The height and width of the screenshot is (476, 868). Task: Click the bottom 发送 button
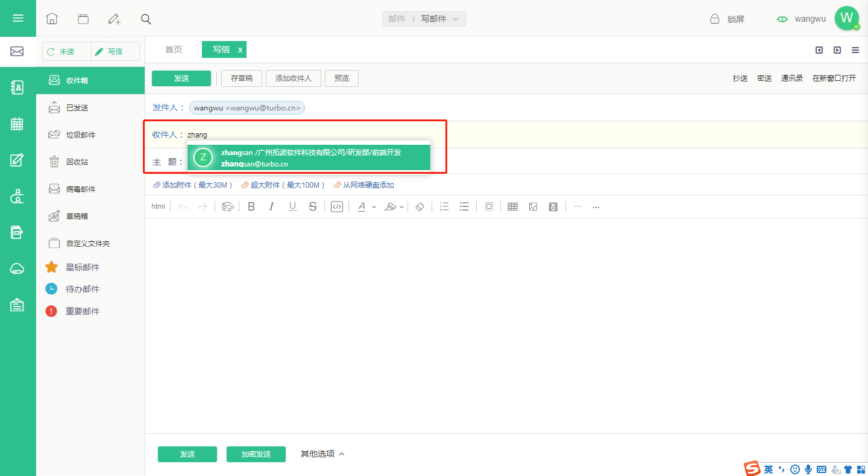tap(187, 454)
